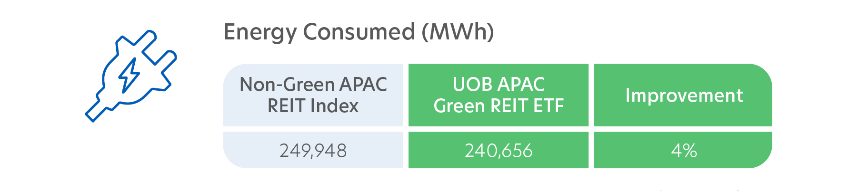The width and height of the screenshot is (868, 191).
Task: Click the UOB APAC text line
Action: coord(499,85)
